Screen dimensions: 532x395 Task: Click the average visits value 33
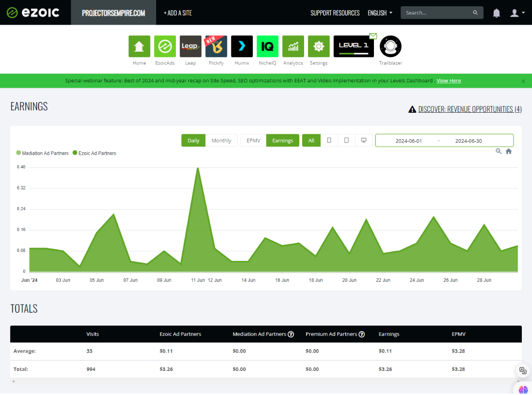point(89,351)
